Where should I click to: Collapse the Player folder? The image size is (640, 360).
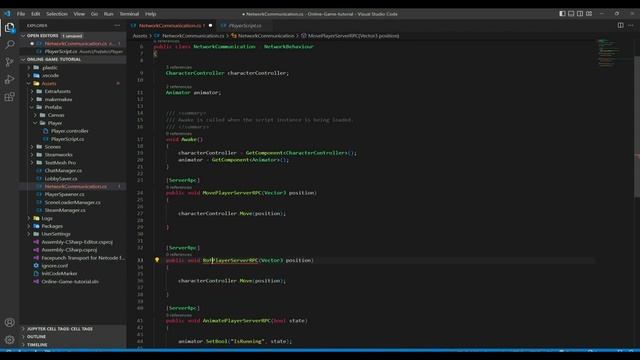click(x=55, y=123)
